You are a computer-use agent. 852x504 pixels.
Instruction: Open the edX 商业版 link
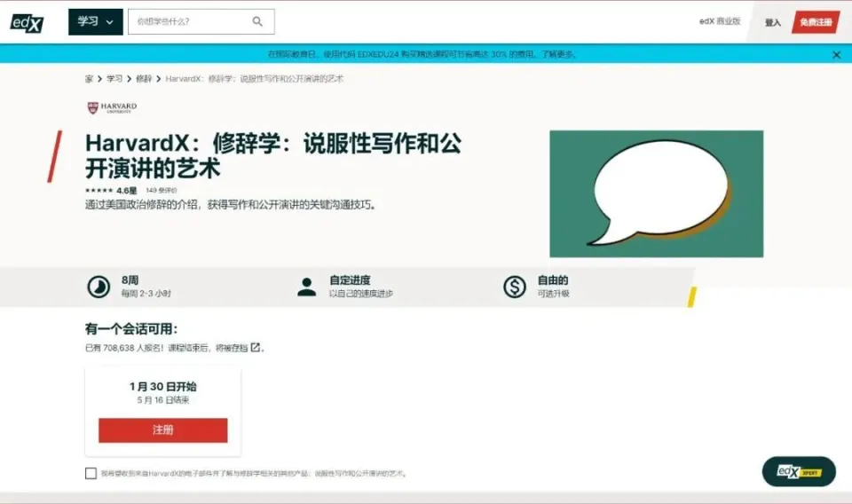click(x=720, y=21)
